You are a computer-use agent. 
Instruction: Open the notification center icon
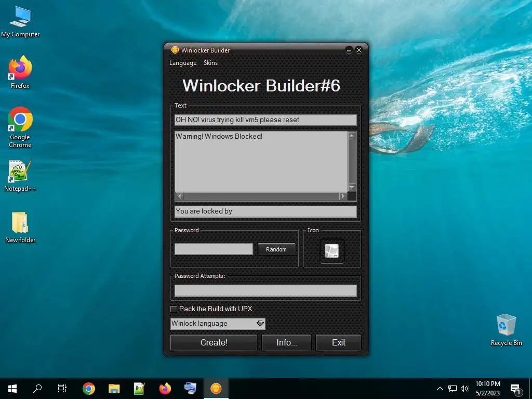point(516,389)
